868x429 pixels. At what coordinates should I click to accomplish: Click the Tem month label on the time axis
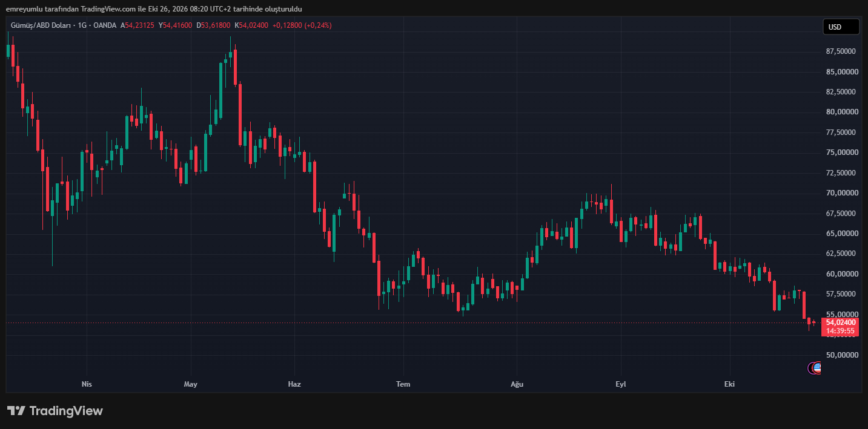point(403,384)
